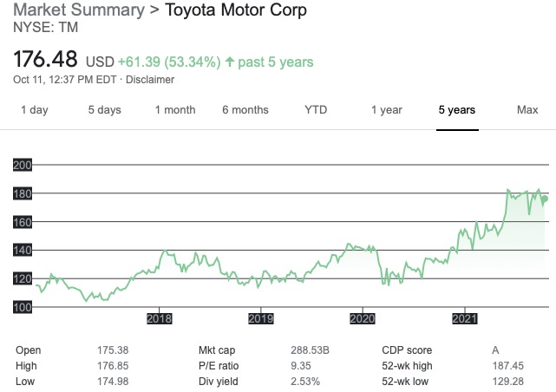The image size is (556, 392).
Task: Click the Mkt cap value 288.53B
Action: 311,350
